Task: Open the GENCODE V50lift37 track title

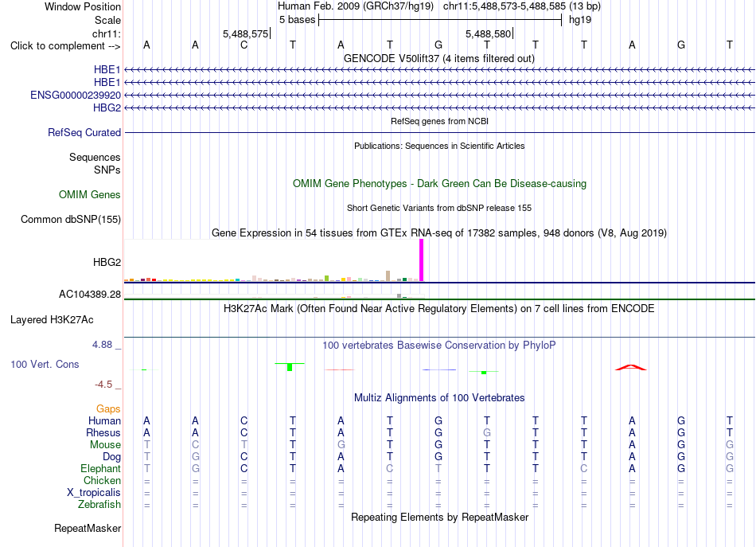Action: (438, 58)
